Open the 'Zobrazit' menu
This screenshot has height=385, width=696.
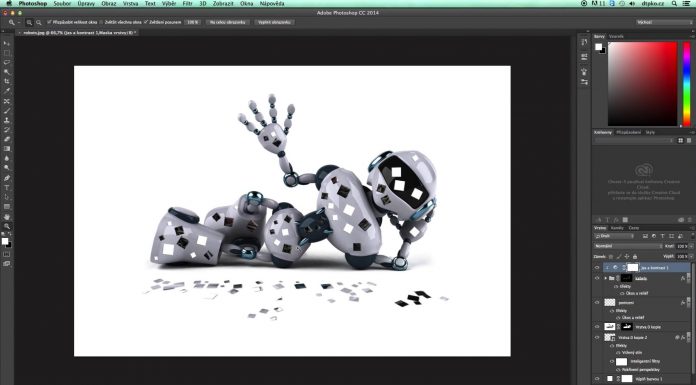coord(223,4)
